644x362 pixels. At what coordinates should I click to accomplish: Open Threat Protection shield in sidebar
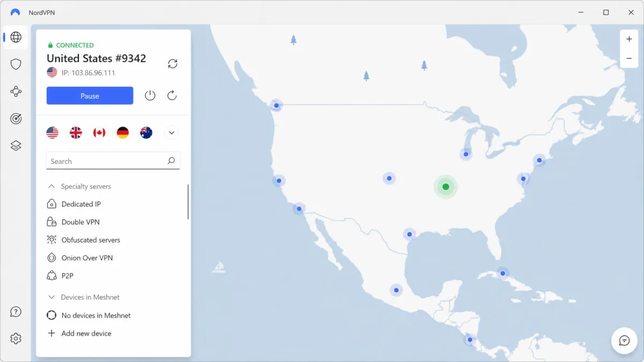coord(16,64)
